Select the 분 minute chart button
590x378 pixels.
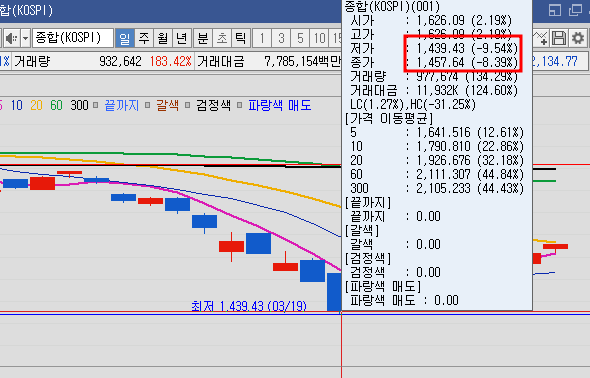(x=203, y=38)
